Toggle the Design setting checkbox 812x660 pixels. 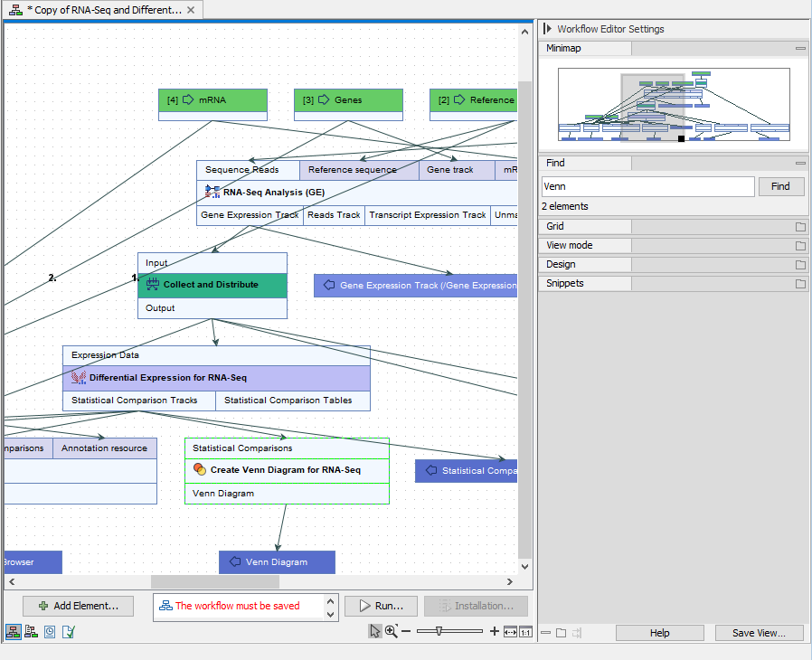coord(798,264)
